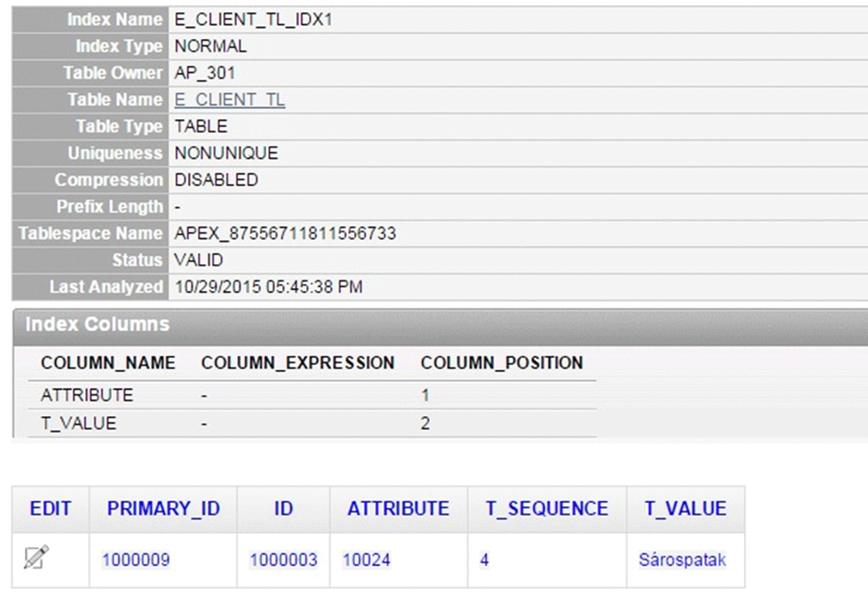Screen dimensions: 868x594
Task: Select the T_SEQUENCE value 4
Action: pos(484,559)
